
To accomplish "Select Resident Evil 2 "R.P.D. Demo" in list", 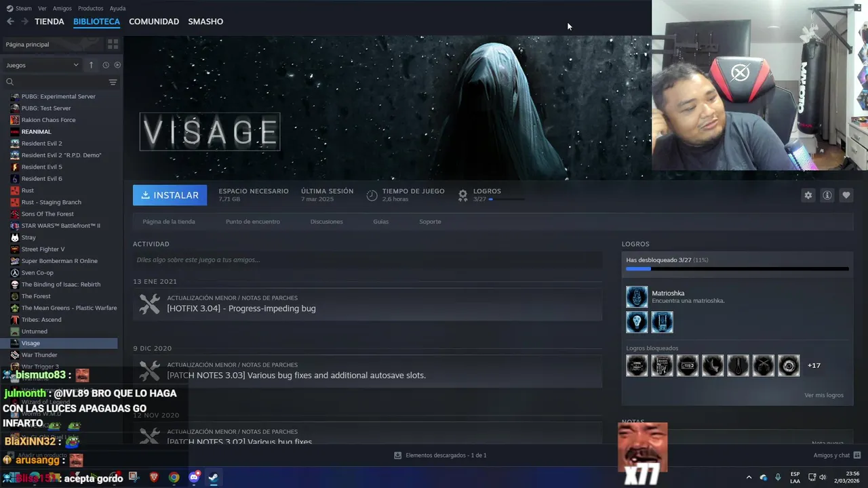I will 61,155.
